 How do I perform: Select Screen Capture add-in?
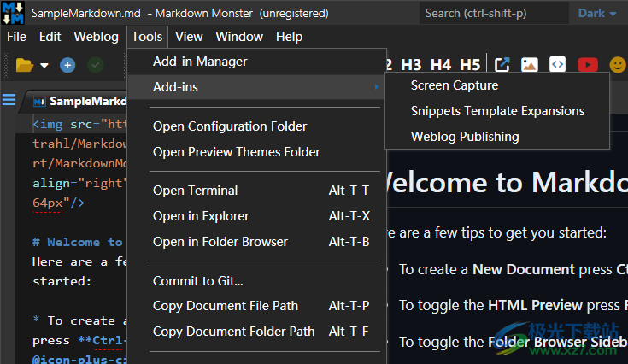pos(497,85)
